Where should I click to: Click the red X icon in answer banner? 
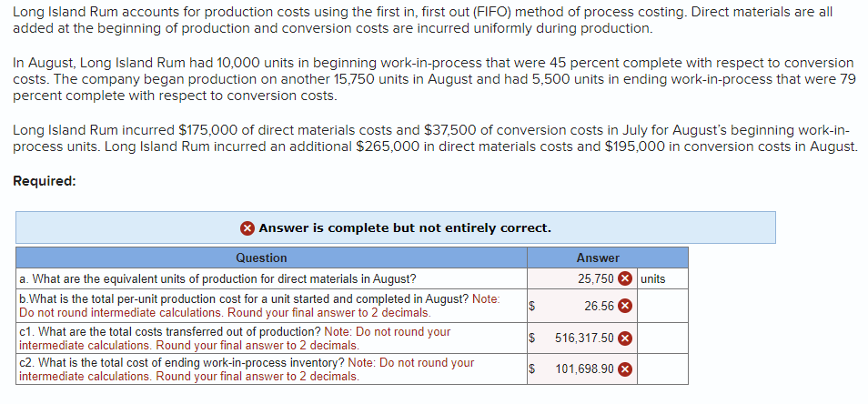point(248,228)
